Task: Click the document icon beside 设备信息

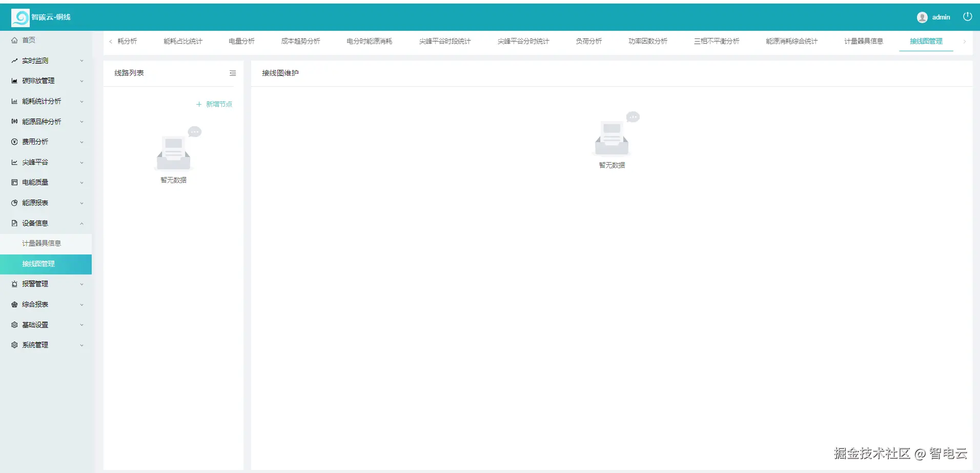Action: pyautogui.click(x=14, y=223)
